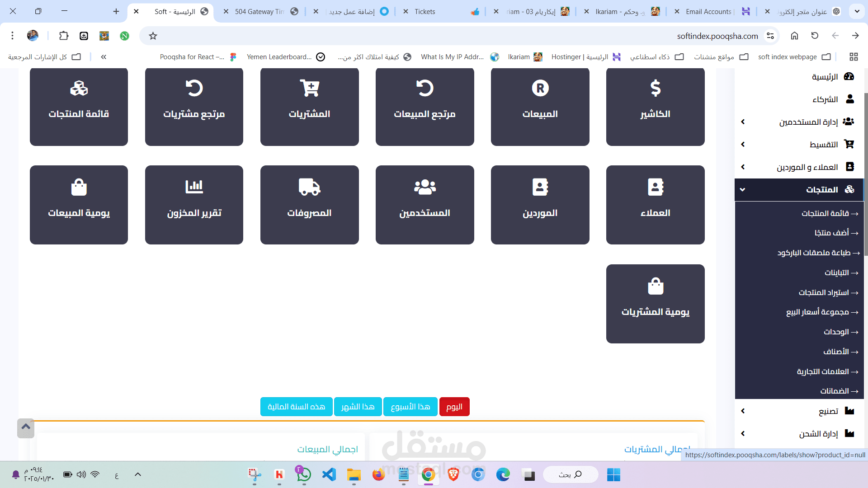
Task: Open the Sales (المبيعات) tile
Action: [540, 107]
